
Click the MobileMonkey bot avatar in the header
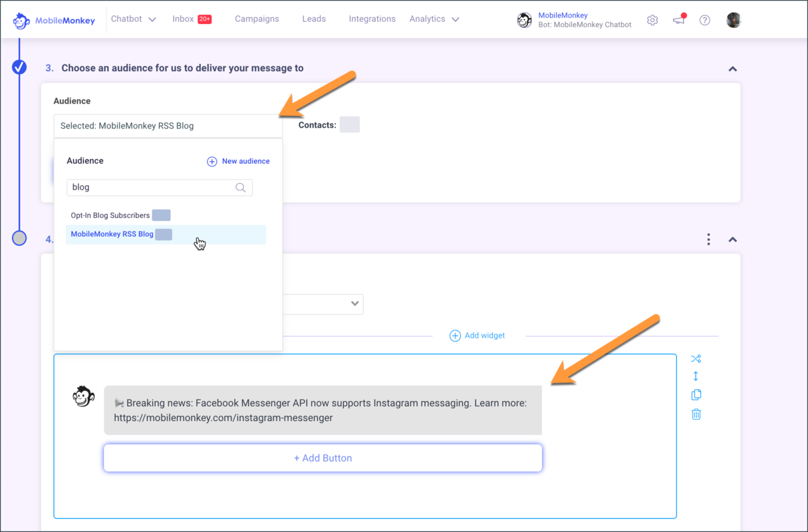pyautogui.click(x=525, y=20)
